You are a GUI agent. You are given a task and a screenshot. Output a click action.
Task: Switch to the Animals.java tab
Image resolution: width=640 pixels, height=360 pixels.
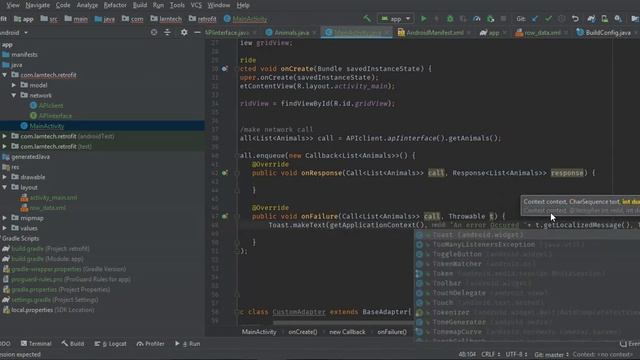(291, 32)
